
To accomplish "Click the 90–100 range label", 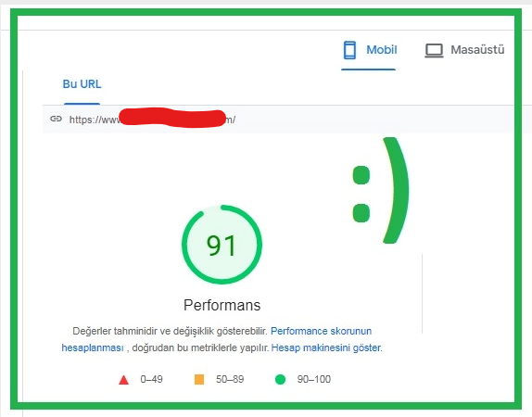I will 314,379.
